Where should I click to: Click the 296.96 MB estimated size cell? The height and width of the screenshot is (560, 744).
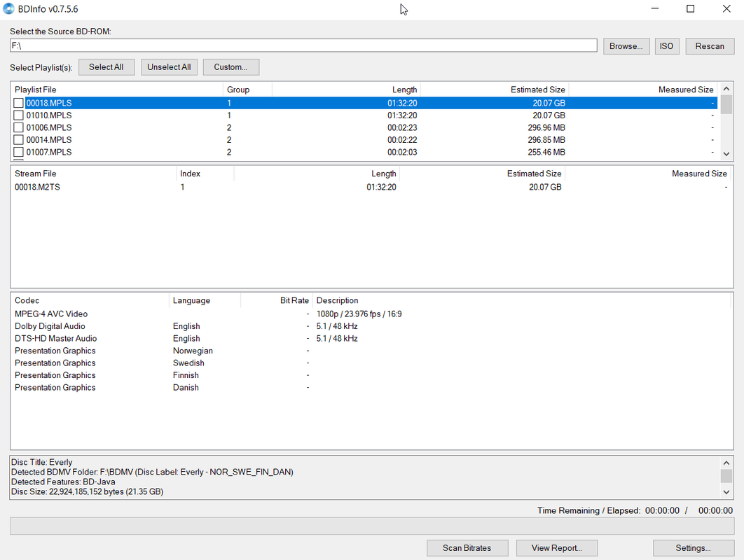pyautogui.click(x=546, y=127)
